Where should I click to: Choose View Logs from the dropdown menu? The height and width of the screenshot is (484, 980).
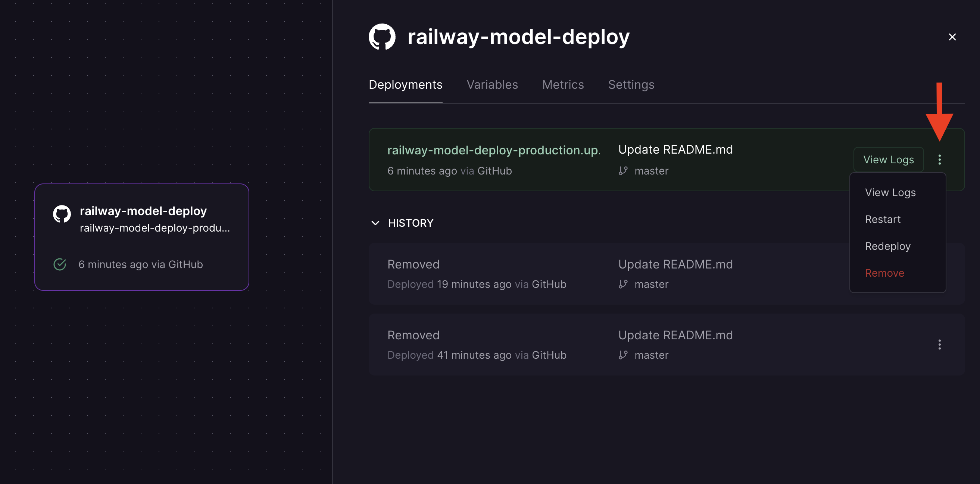click(890, 192)
